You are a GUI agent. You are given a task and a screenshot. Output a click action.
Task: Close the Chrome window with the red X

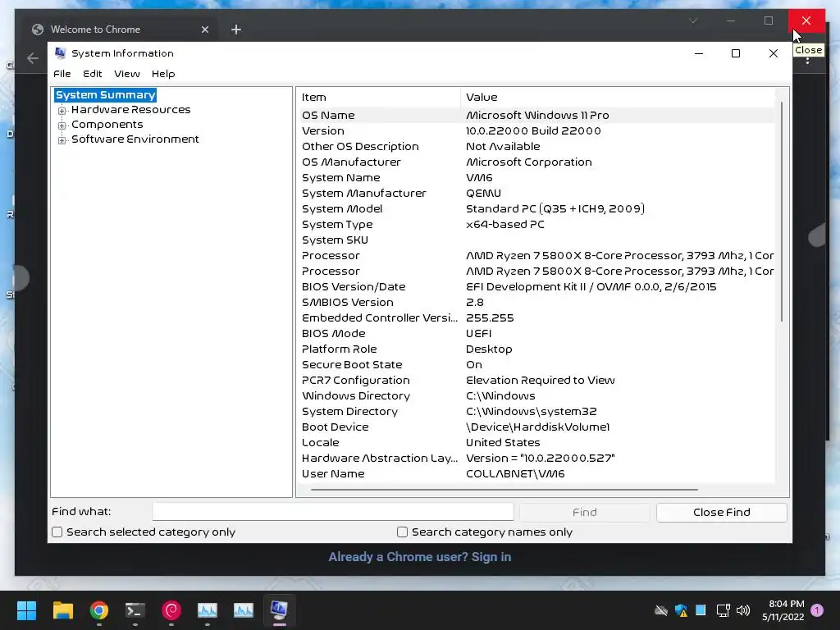point(806,21)
